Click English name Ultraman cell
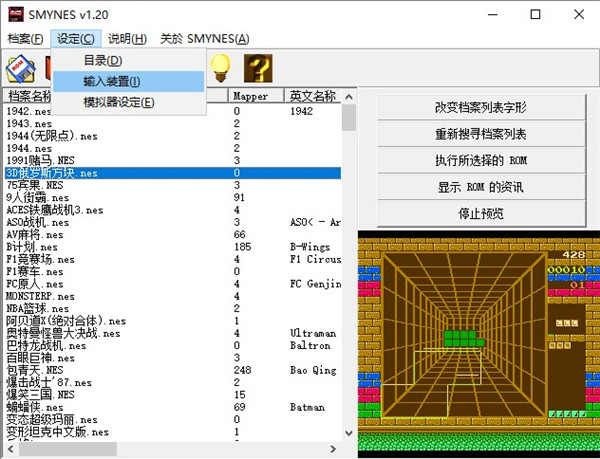 coord(313,333)
